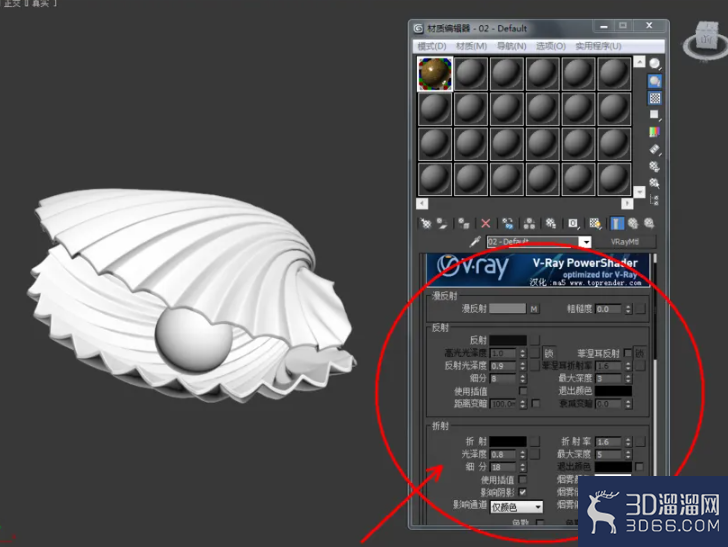
Task: Open the 导航(N) menu
Action: coord(511,46)
